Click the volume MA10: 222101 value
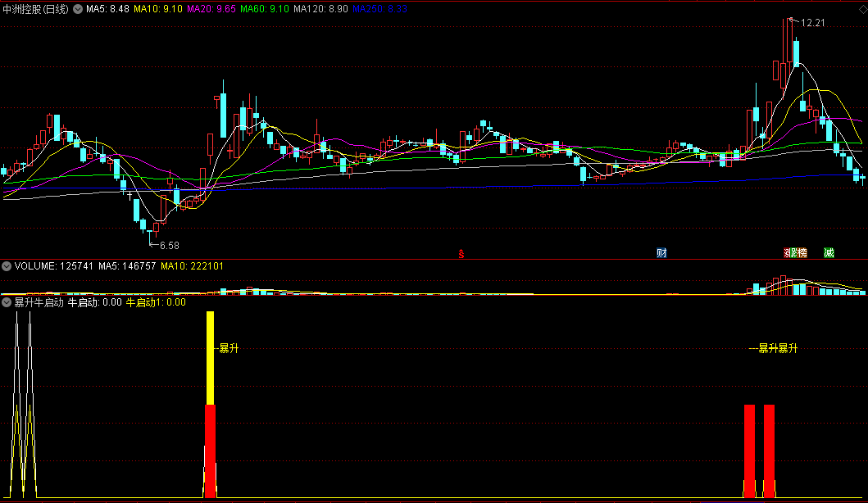Image resolution: width=868 pixels, height=503 pixels. (192, 266)
